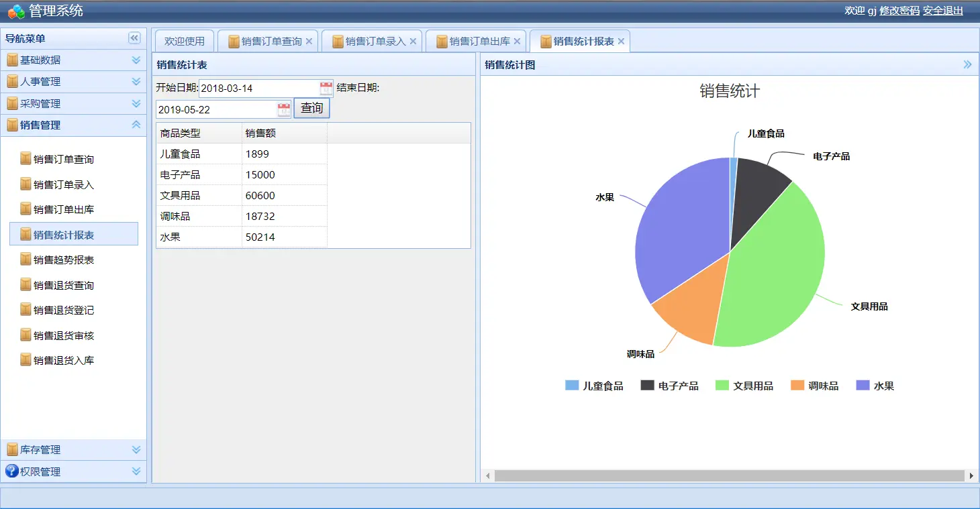Screen dimensions: 980x509
Task: Click the icon beside 销售退货查询 menu item
Action: pyautogui.click(x=26, y=284)
